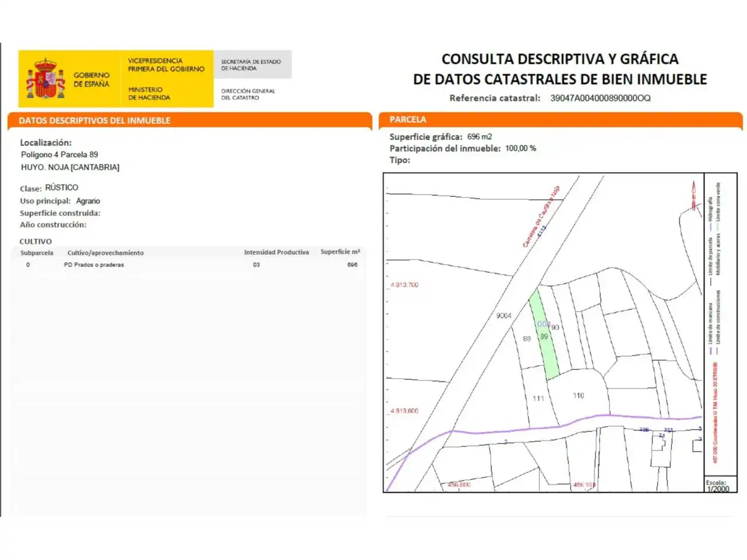747x560 pixels.
Task: Select the PARCELA section header
Action: click(408, 120)
